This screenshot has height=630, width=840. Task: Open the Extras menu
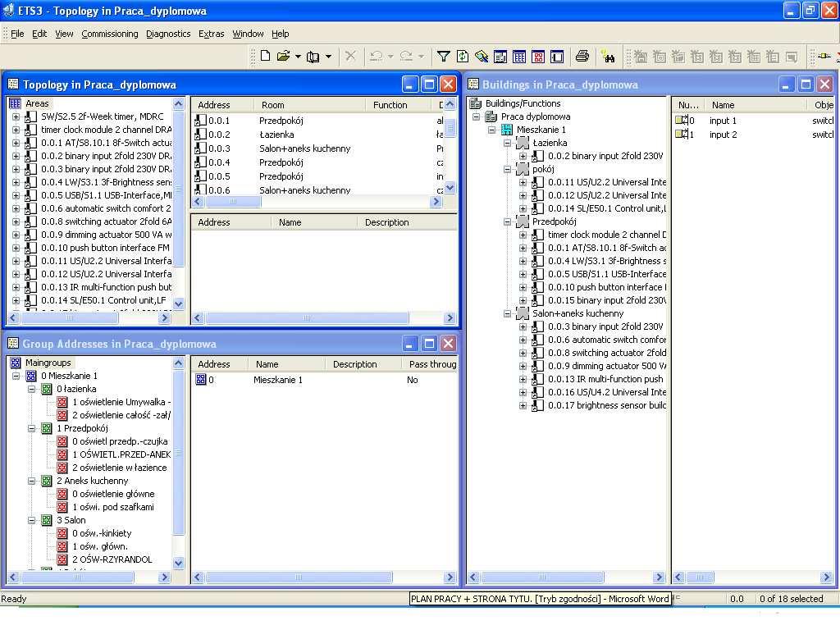pos(211,34)
